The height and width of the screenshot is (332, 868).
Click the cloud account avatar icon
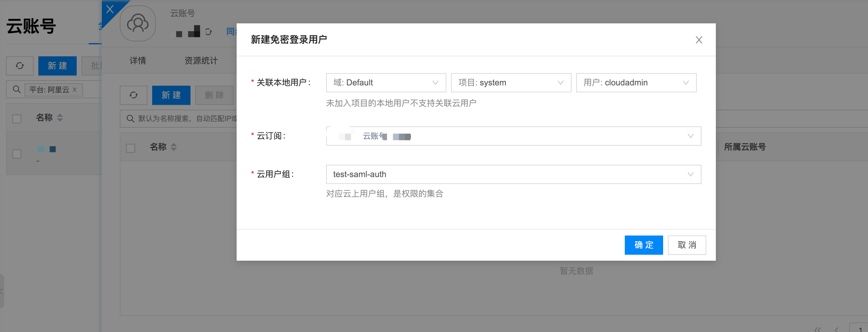tap(137, 24)
